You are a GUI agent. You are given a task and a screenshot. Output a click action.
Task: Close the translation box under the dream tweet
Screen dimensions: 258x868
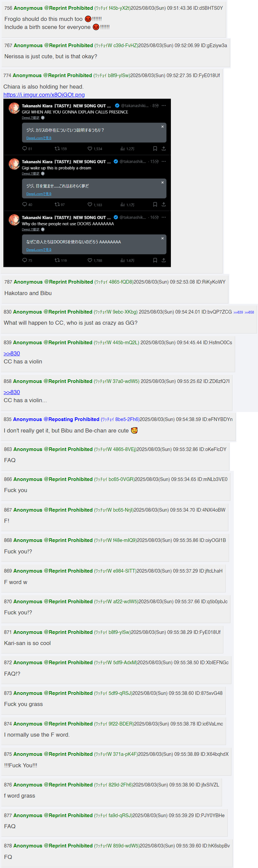[x=162, y=182]
